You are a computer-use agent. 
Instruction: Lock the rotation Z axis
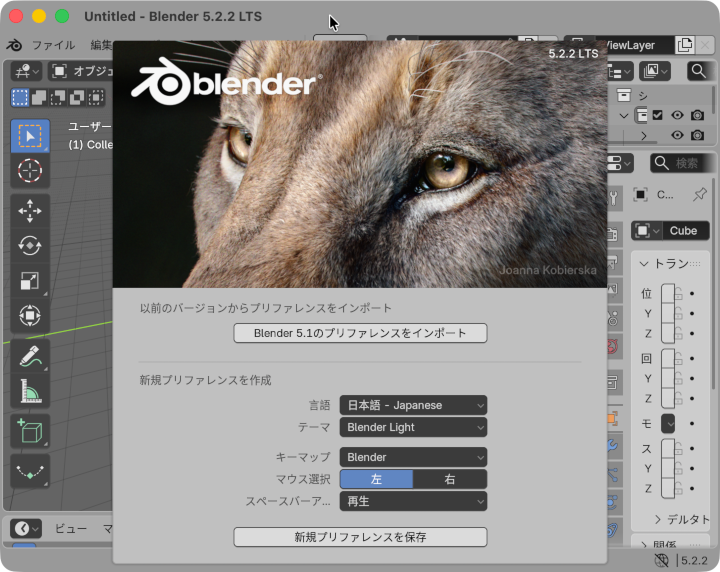pyautogui.click(x=678, y=398)
